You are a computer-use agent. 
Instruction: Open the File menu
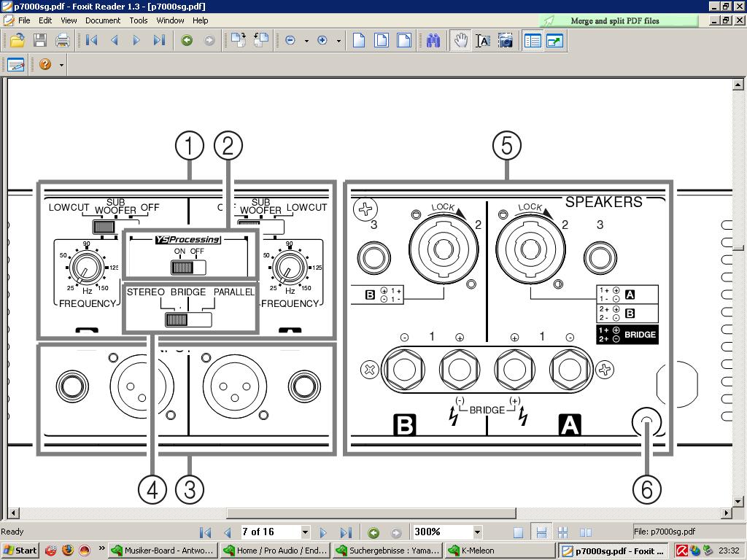coord(24,20)
